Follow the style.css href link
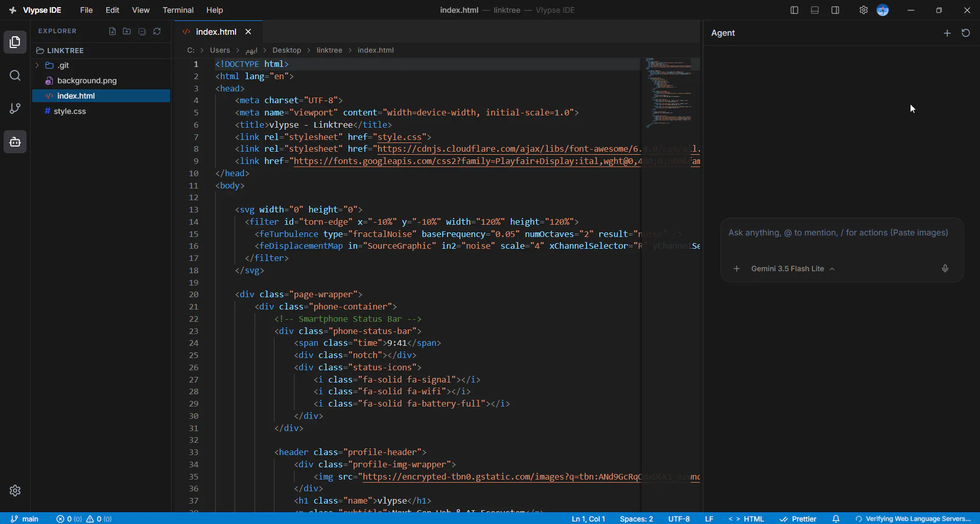Image resolution: width=980 pixels, height=524 pixels. tap(400, 137)
